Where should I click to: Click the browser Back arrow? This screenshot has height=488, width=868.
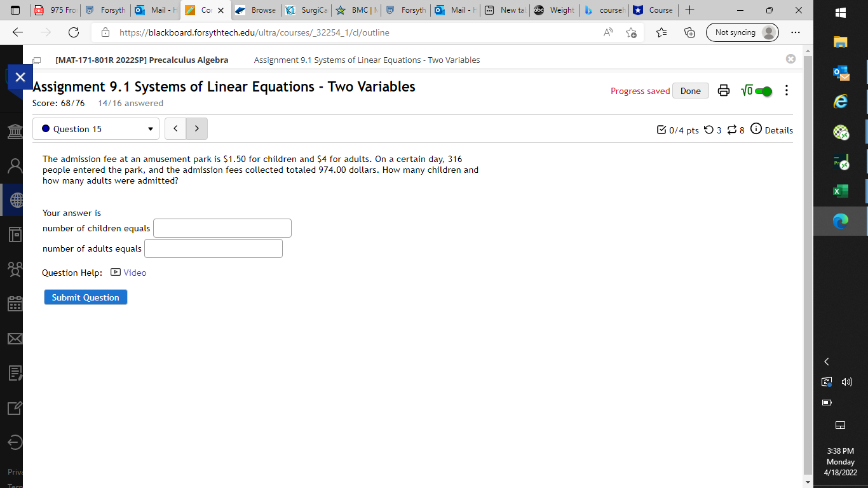[x=18, y=32]
